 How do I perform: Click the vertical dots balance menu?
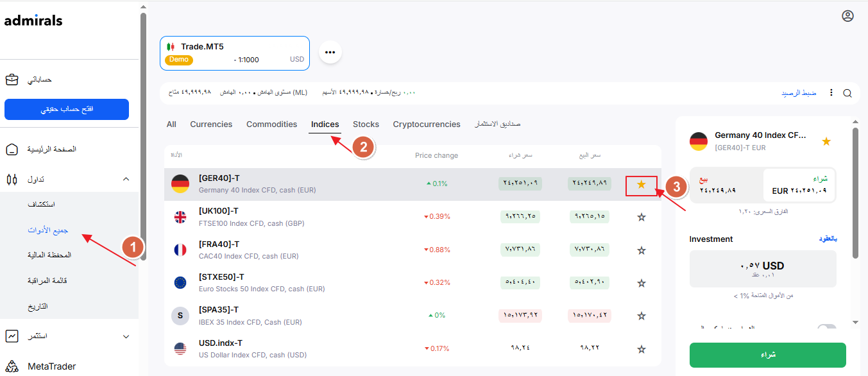(x=831, y=93)
